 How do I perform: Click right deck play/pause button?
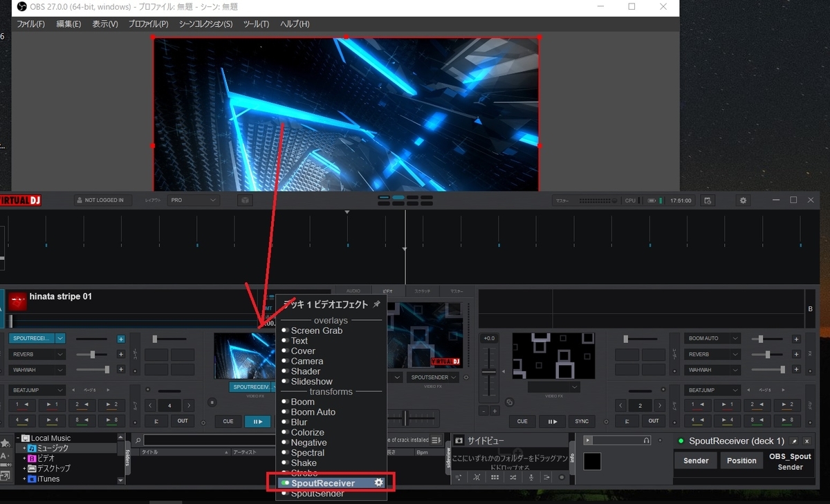pos(552,421)
